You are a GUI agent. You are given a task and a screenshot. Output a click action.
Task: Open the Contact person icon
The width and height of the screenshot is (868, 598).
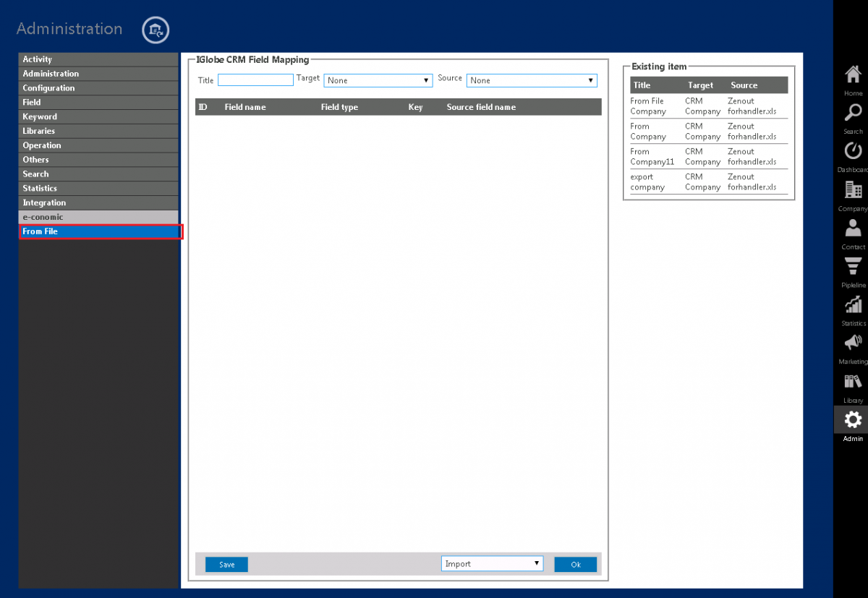point(853,228)
